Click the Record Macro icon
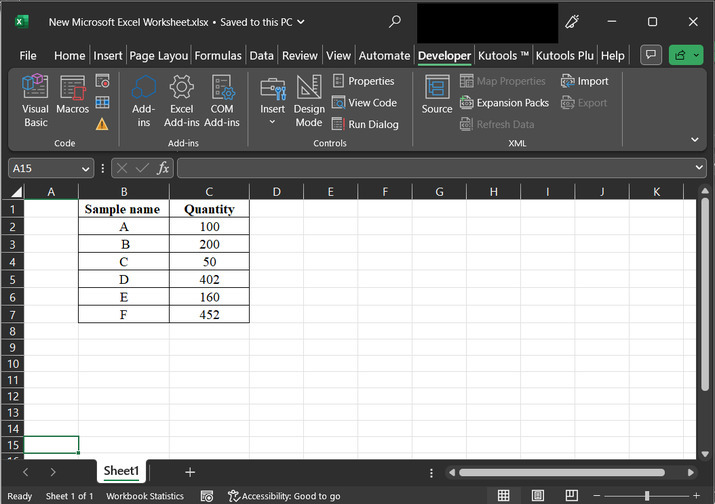The image size is (715, 504). pos(102,81)
